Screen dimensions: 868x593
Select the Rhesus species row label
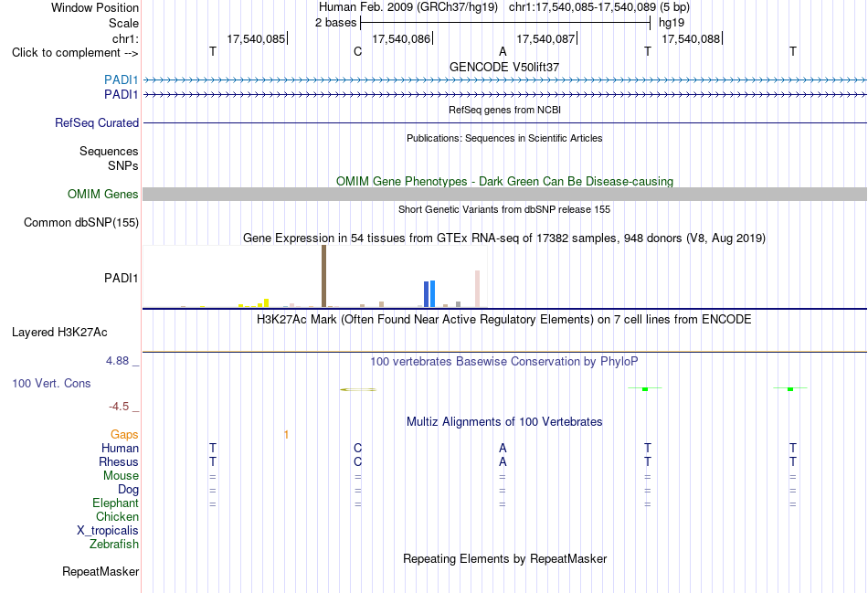(119, 461)
